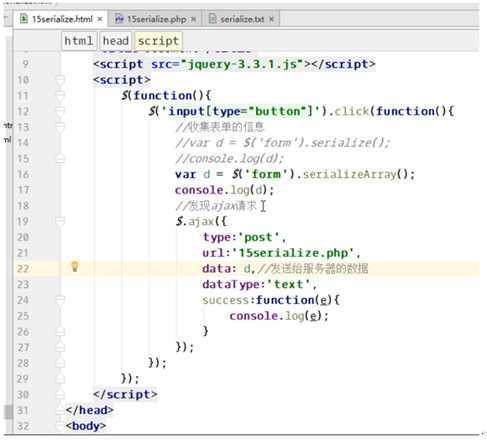Click the HTML file icon on 15serialize.html tab
The width and height of the screenshot is (487, 443).
(x=24, y=19)
